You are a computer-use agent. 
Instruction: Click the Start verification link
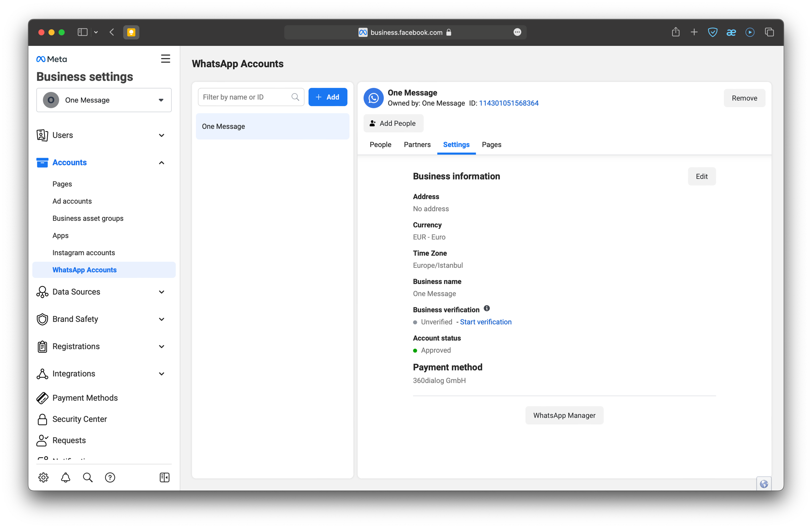click(x=486, y=322)
